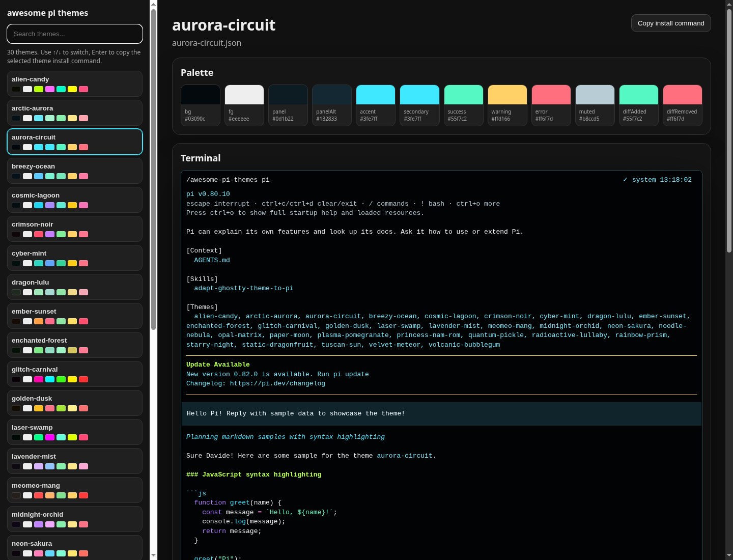Viewport: 733px width, 560px height.
Task: Choose the enchanted-forest theme
Action: tap(75, 345)
